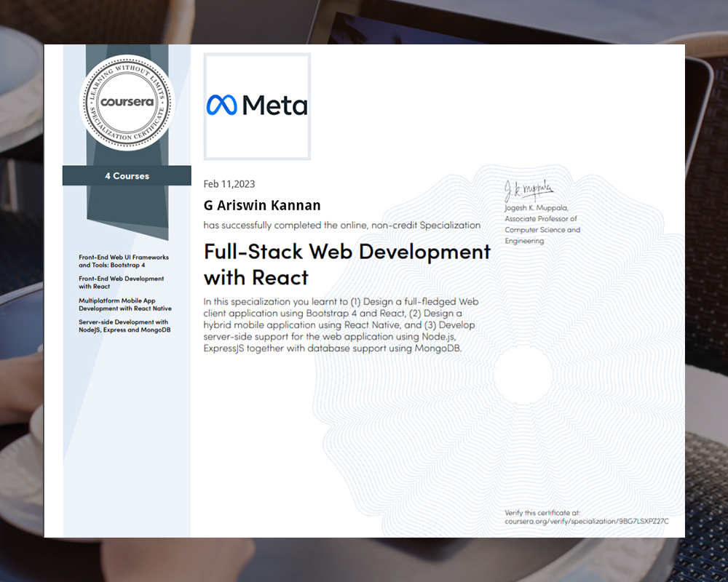Select the "4 Courses" banner
Screen dimensions: 728x582
[x=127, y=176]
